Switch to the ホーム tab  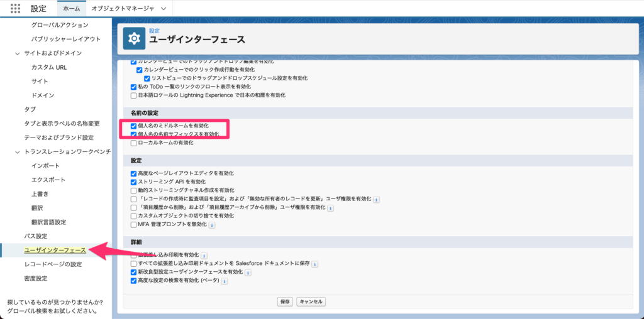tap(72, 9)
